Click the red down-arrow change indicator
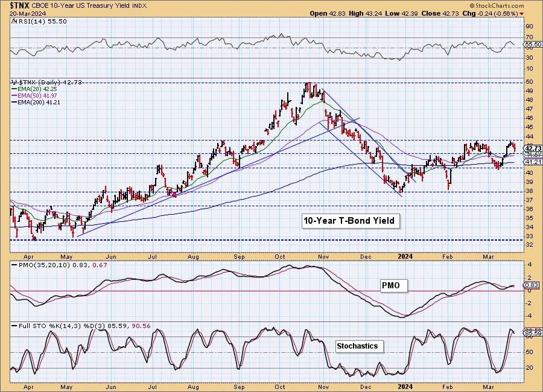The height and width of the screenshot is (392, 543). coord(521,14)
